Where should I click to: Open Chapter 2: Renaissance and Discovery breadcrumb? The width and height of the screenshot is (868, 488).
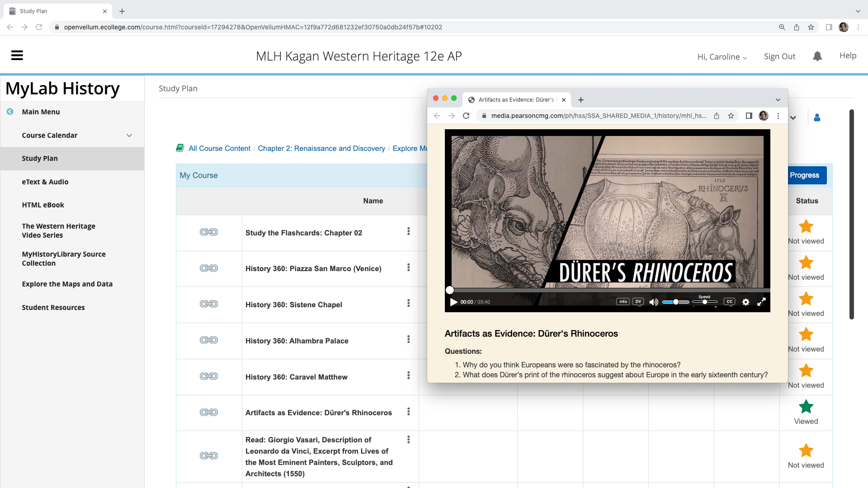(321, 148)
